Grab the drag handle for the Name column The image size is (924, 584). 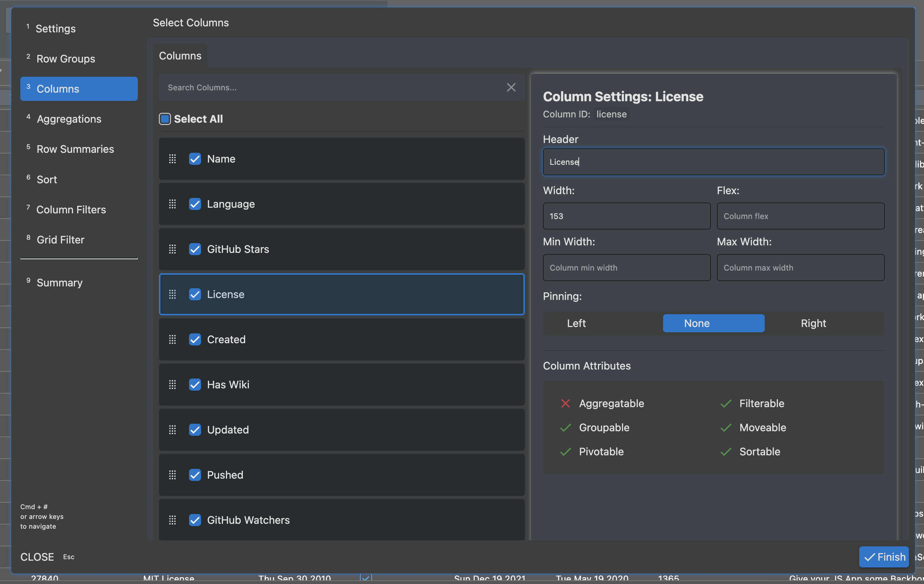pyautogui.click(x=173, y=159)
